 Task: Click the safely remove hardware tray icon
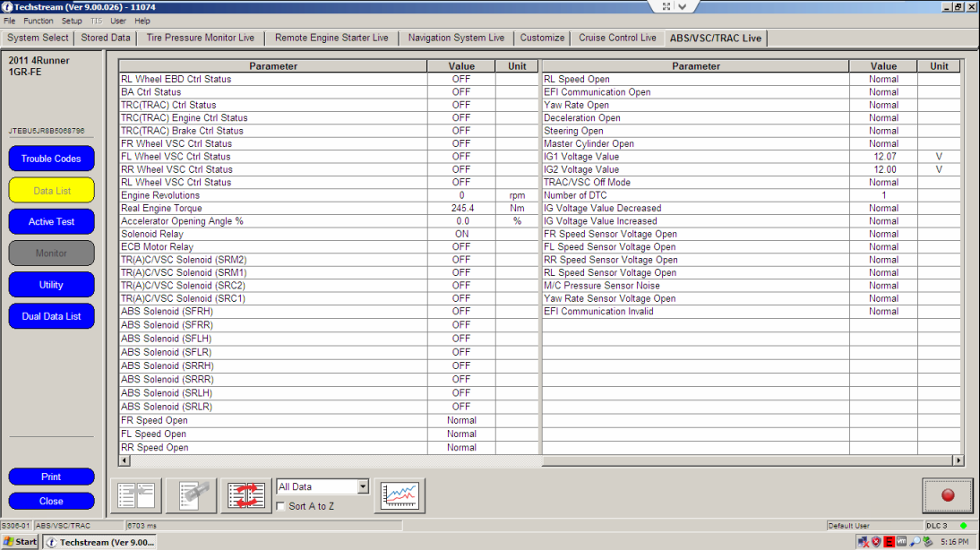coord(927,542)
